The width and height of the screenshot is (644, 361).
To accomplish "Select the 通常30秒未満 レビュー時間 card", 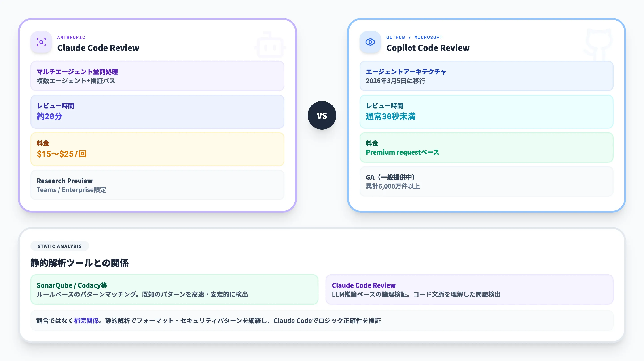I will (486, 112).
